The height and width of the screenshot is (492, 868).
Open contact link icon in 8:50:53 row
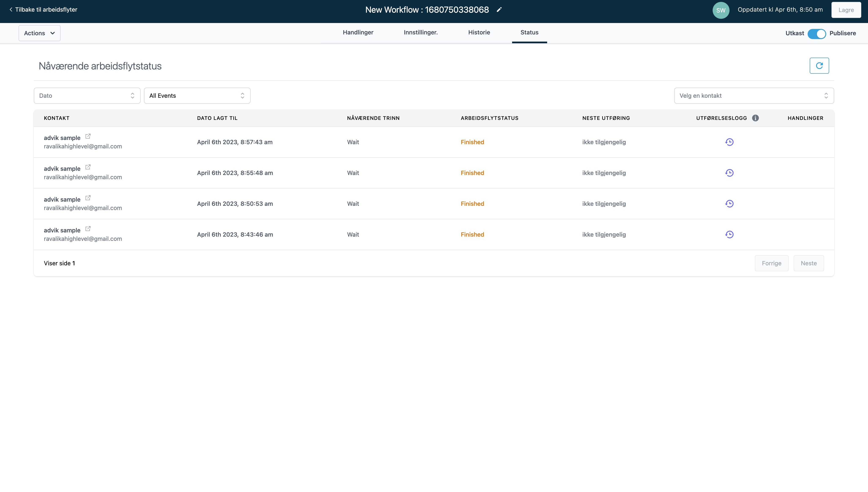[88, 198]
